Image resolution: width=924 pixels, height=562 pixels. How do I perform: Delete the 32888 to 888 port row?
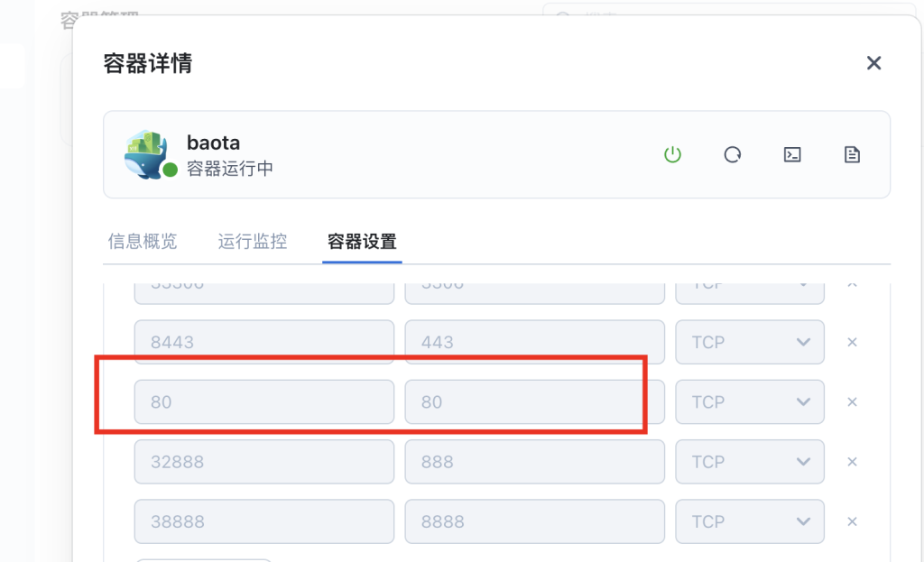(852, 462)
